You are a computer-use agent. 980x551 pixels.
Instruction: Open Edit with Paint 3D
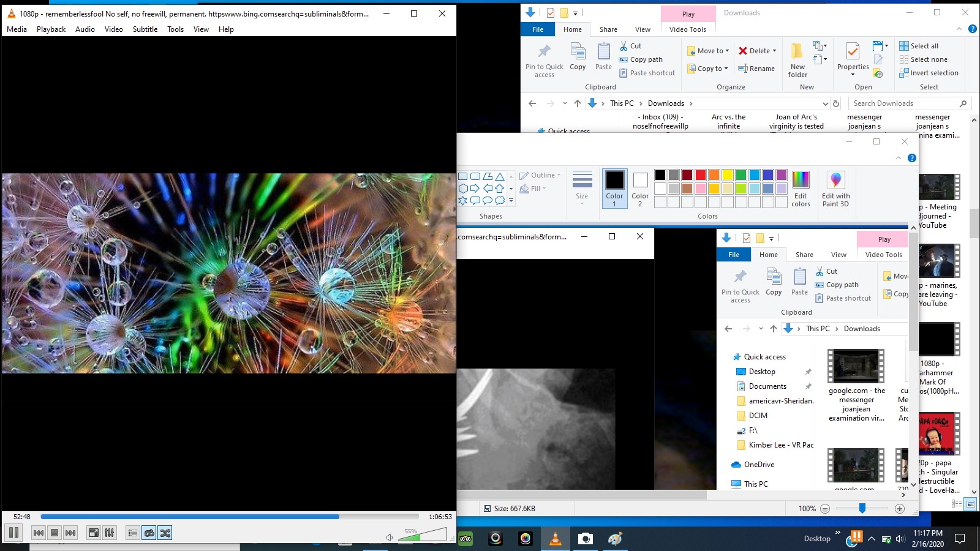tap(835, 189)
